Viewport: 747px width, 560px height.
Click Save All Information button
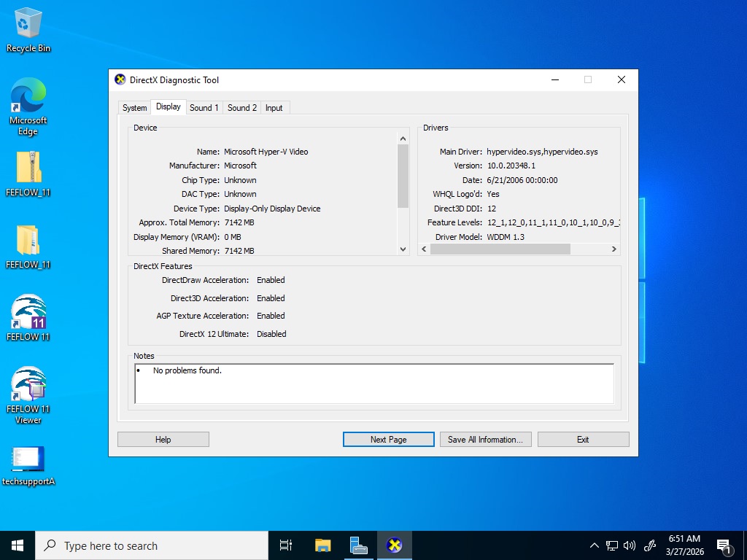(x=484, y=440)
